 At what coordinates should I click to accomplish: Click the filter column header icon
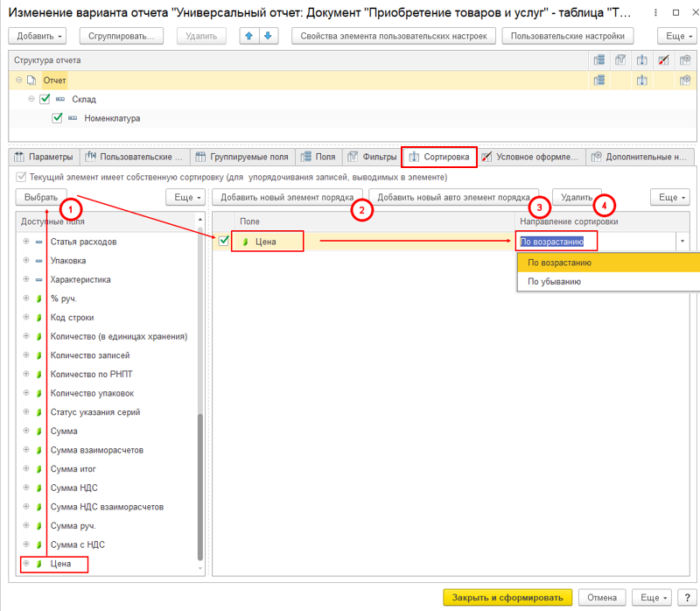pos(621,60)
